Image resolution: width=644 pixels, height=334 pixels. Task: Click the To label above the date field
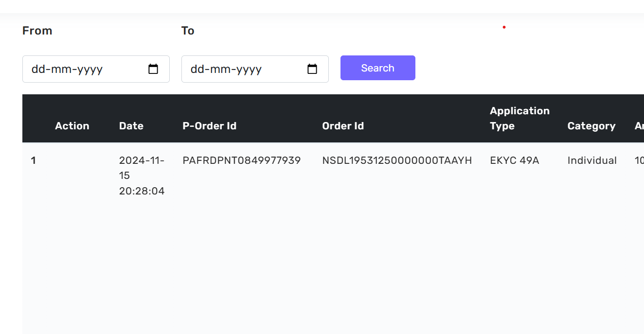pos(188,31)
